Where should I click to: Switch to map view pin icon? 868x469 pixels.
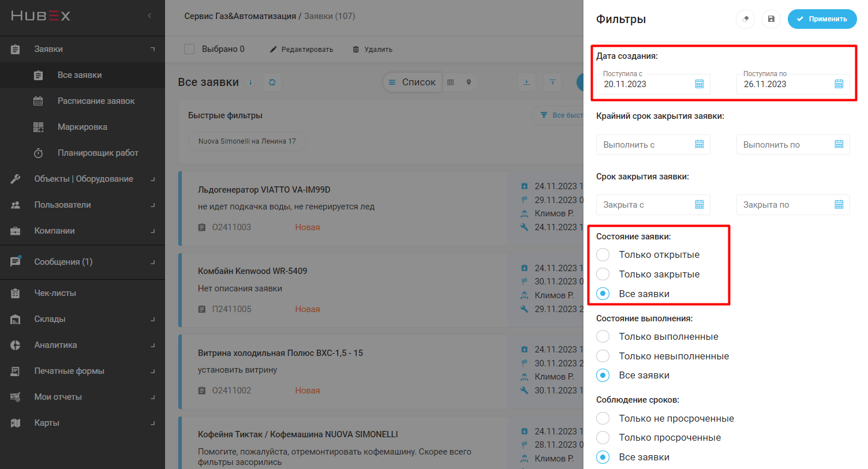pos(469,82)
